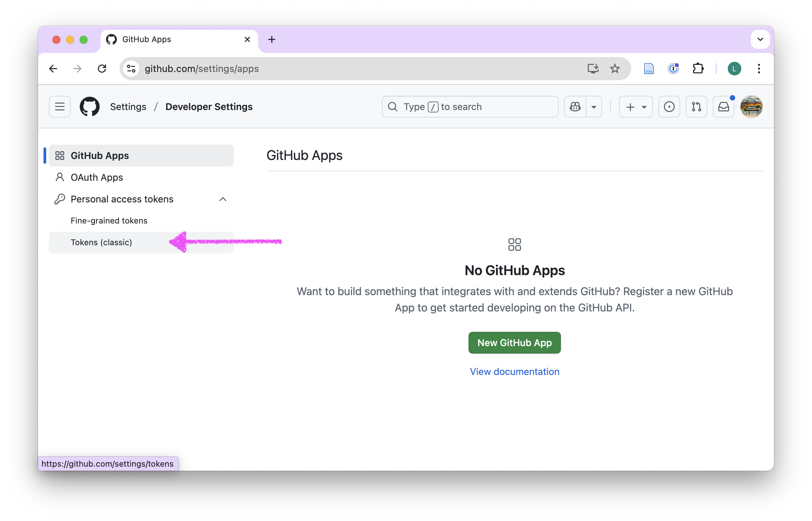This screenshot has width=812, height=521.
Task: Open Chrome extensions puzzle icon
Action: tap(698, 69)
